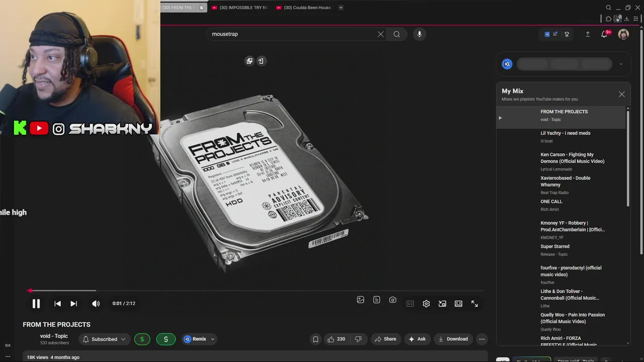Image resolution: width=644 pixels, height=362 pixels.
Task: Click the upload arrow icon
Action: coord(588,34)
